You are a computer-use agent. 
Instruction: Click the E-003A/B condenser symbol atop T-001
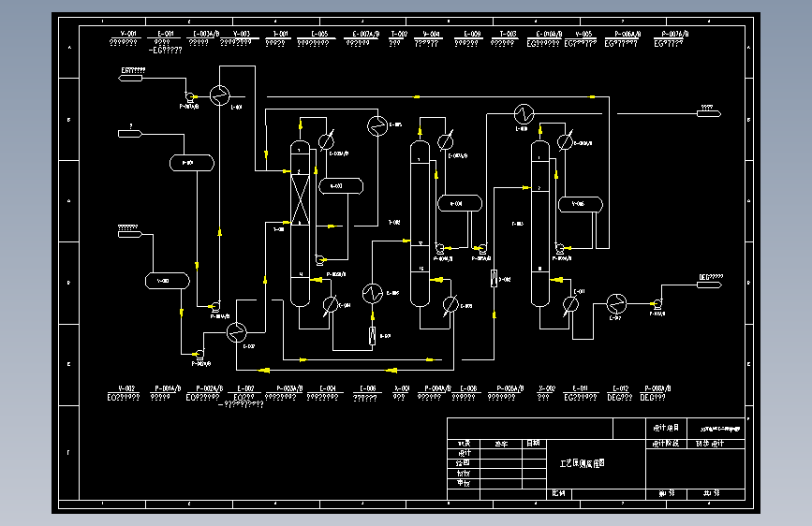[326, 140]
